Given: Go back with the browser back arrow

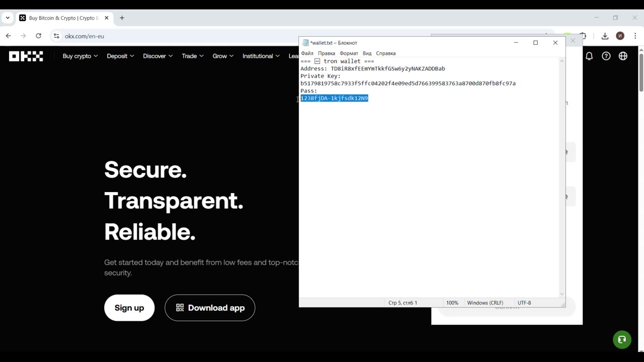Looking at the screenshot, I should pos(8,36).
